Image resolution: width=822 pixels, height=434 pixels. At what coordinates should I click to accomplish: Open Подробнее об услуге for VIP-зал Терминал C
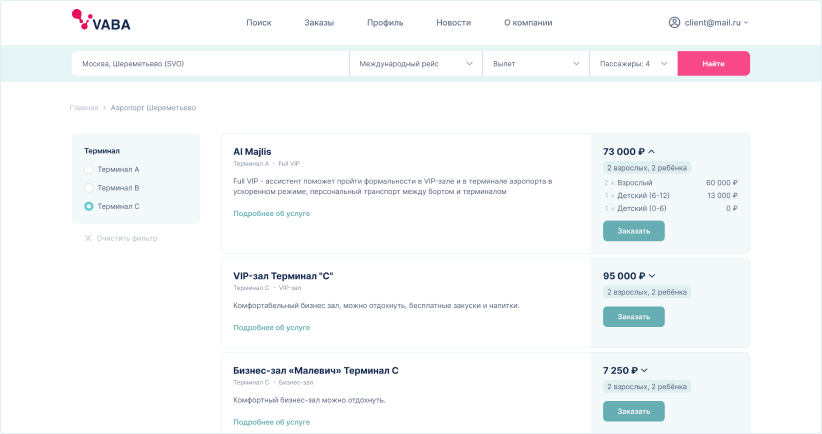[271, 327]
